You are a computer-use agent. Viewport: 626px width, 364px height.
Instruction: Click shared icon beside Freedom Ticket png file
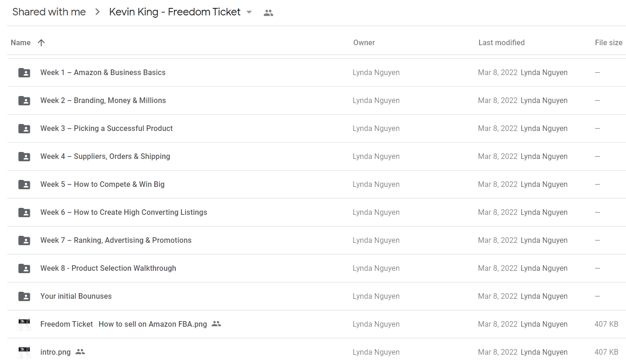216,324
